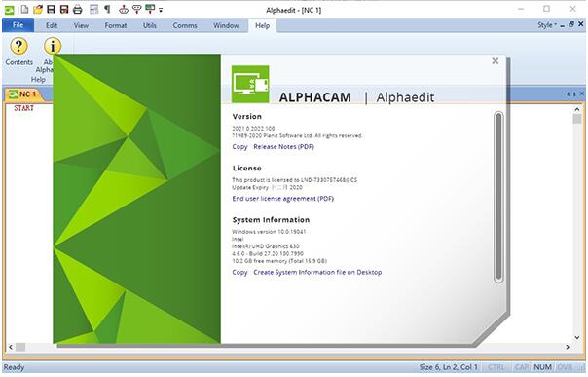Save the file with the black floppy icon

point(51,10)
